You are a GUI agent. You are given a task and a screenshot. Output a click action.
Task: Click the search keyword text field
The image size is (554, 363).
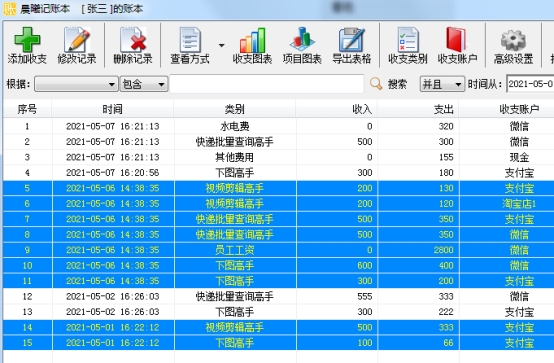pyautogui.click(x=267, y=84)
